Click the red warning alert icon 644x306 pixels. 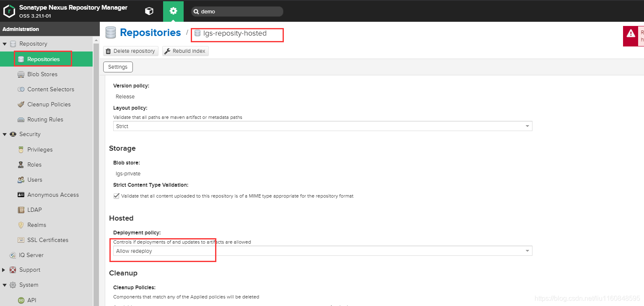point(631,33)
